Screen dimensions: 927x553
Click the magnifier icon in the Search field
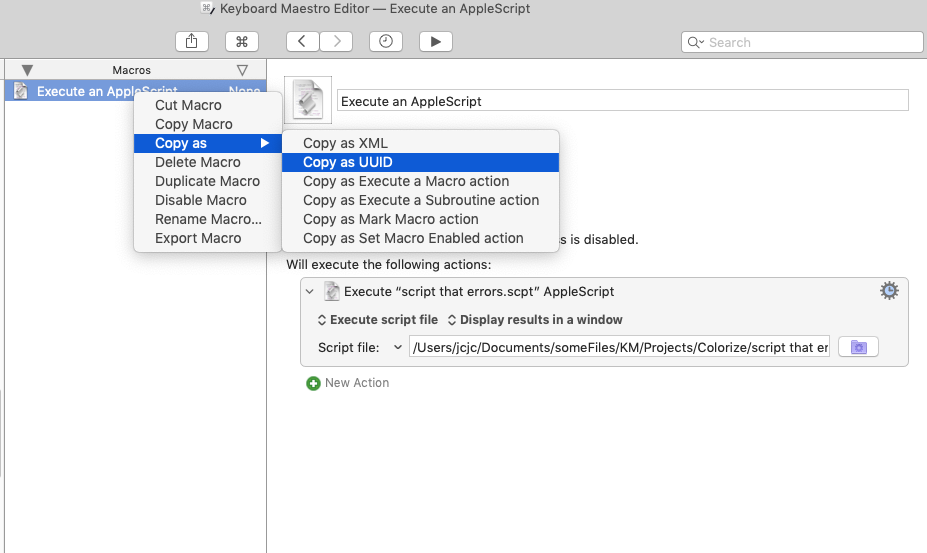point(695,43)
